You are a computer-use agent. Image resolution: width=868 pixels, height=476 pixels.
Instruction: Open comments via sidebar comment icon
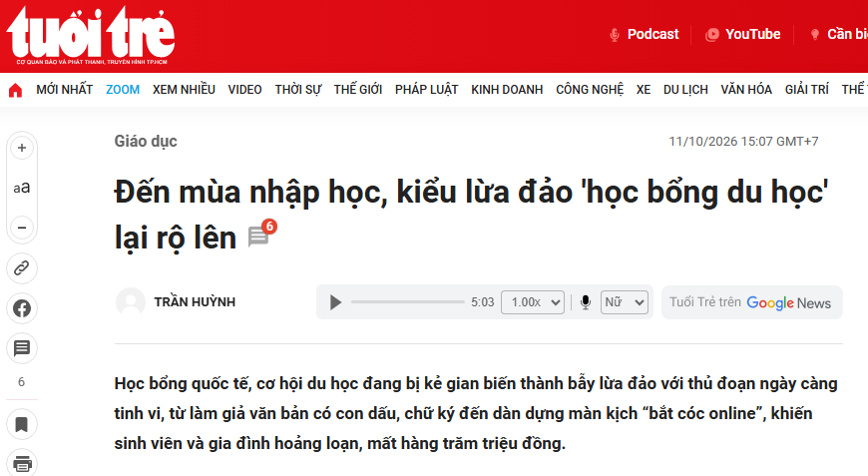22,348
